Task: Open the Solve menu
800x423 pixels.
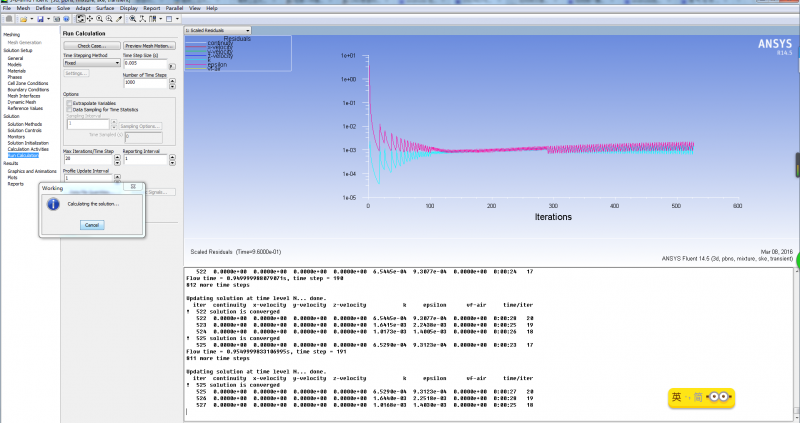Action: 63,7
